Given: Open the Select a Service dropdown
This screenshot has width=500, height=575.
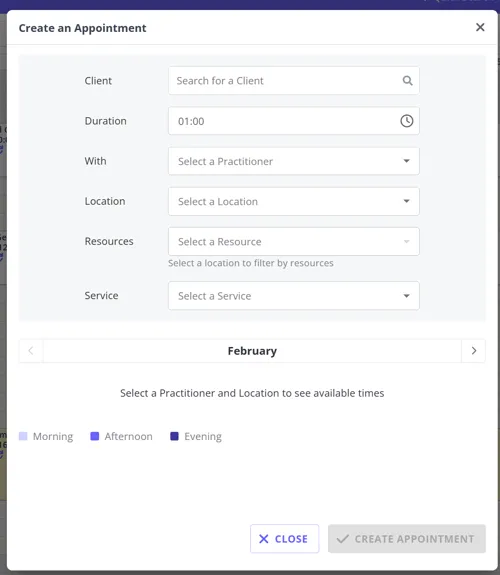Looking at the screenshot, I should point(293,296).
